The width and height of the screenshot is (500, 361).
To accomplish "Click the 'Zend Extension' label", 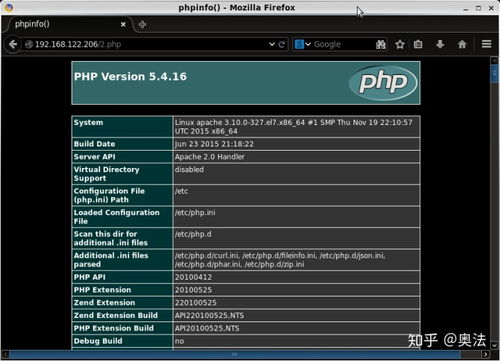I will (104, 303).
